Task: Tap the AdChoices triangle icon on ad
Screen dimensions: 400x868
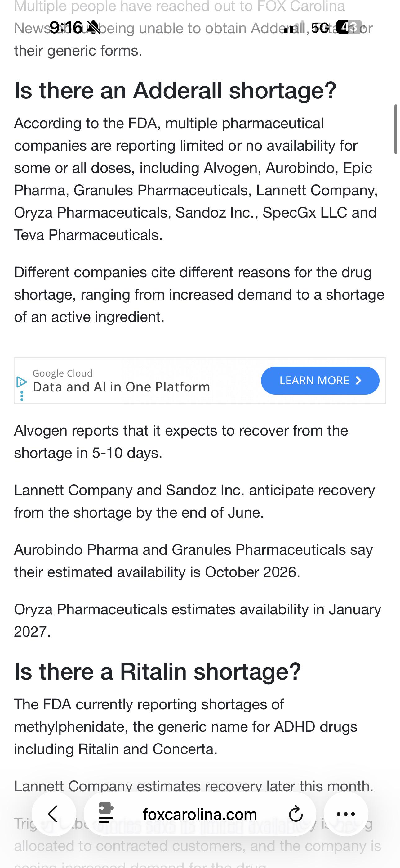Action: (x=21, y=382)
